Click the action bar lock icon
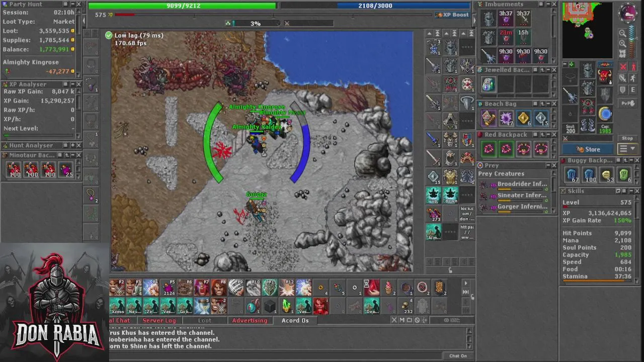The width and height of the screenshot is (644, 362). [472, 297]
